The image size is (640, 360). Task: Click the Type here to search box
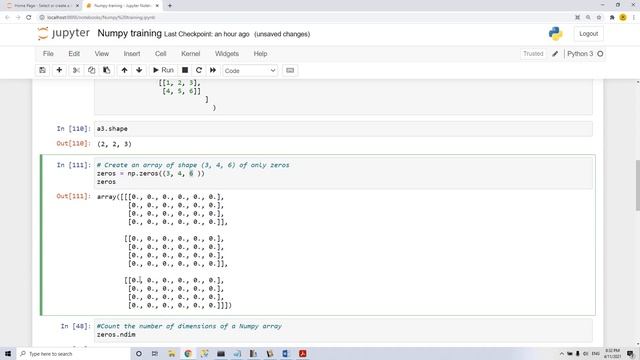73,353
